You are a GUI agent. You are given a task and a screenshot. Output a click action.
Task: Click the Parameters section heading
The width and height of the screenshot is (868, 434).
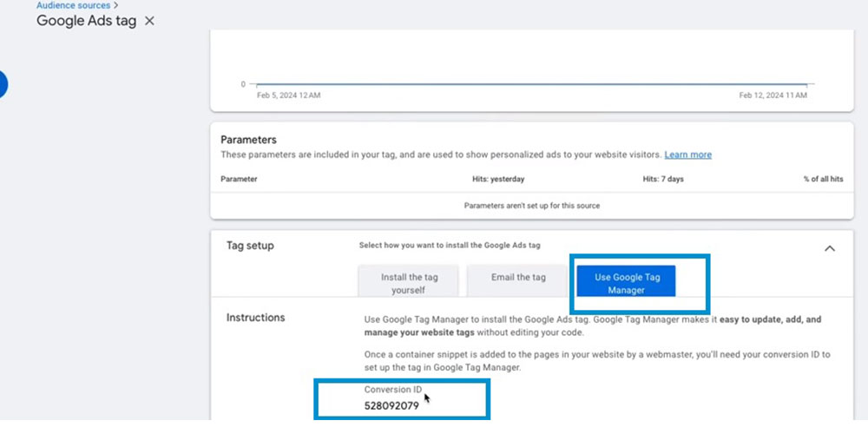[x=248, y=140]
